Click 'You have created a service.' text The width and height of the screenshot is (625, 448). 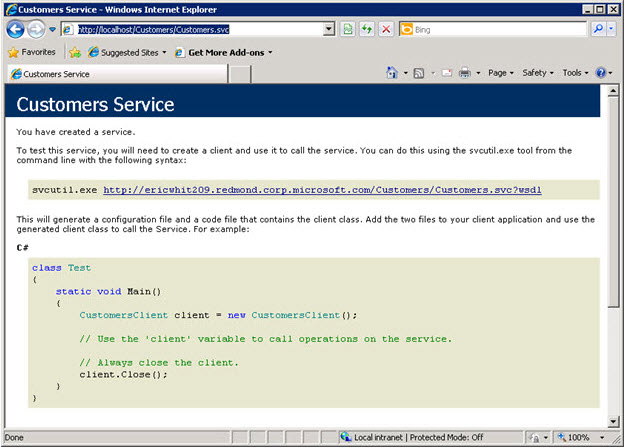pos(76,132)
